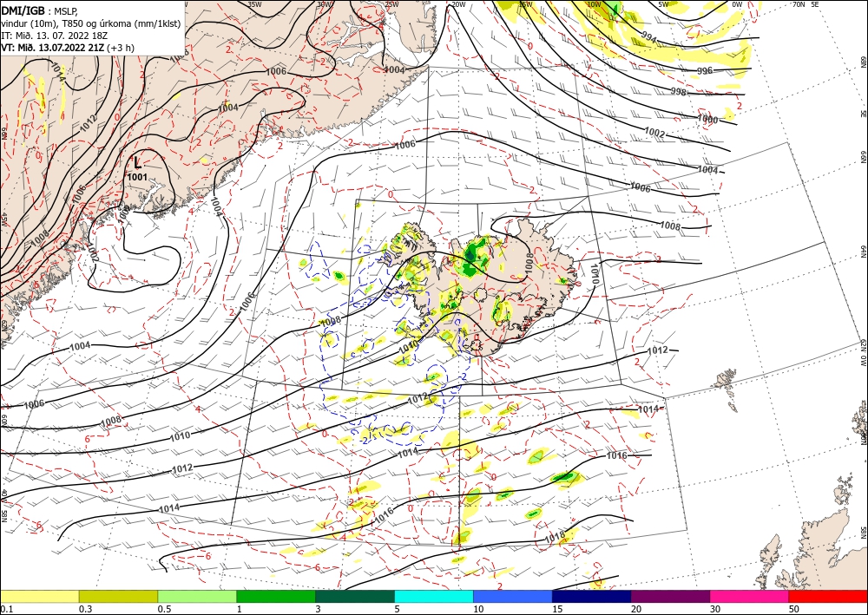Click the cyan 5 mm legend swatch
Viewport: 868px width, 615px height.
point(434,596)
